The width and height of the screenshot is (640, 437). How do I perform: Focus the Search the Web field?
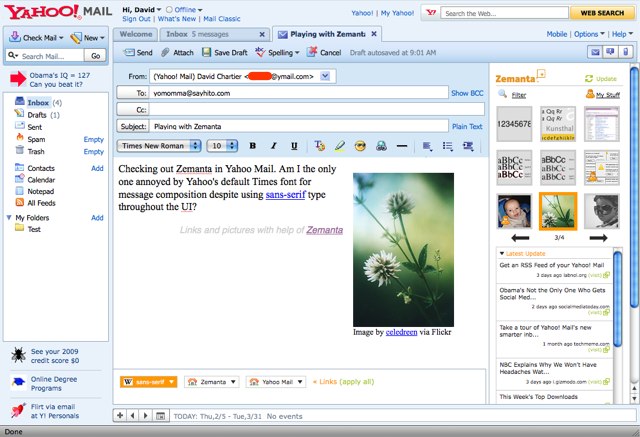(x=504, y=13)
